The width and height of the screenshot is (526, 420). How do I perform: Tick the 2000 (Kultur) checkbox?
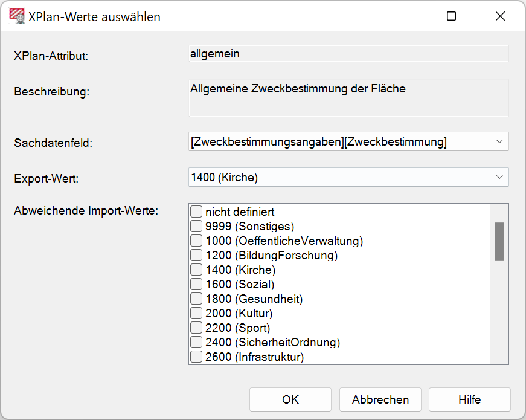[196, 314]
